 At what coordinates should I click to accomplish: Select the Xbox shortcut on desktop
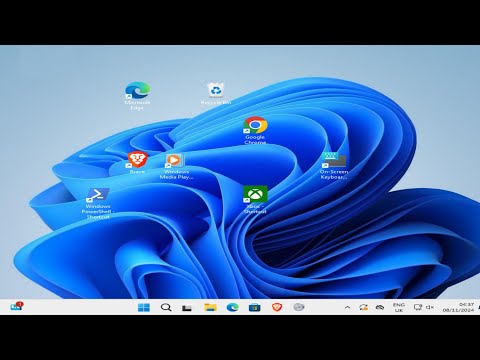pos(255,199)
